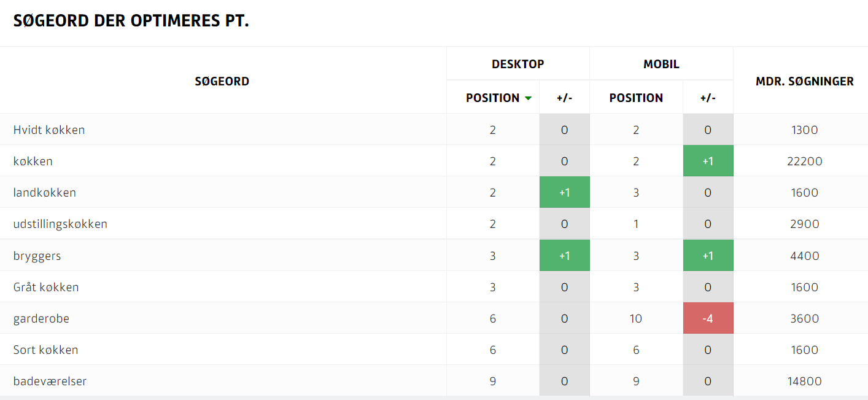
Task: Click the SØGEORD column header
Action: 222,81
